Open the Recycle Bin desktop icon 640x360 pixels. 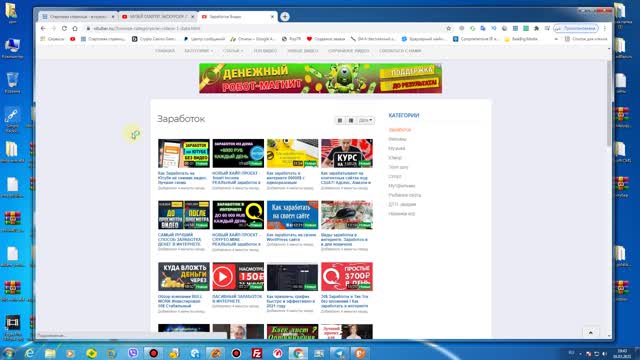(12, 82)
